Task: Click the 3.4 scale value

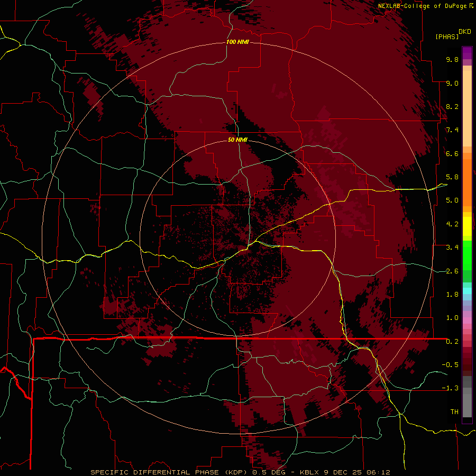Action: tap(452, 248)
